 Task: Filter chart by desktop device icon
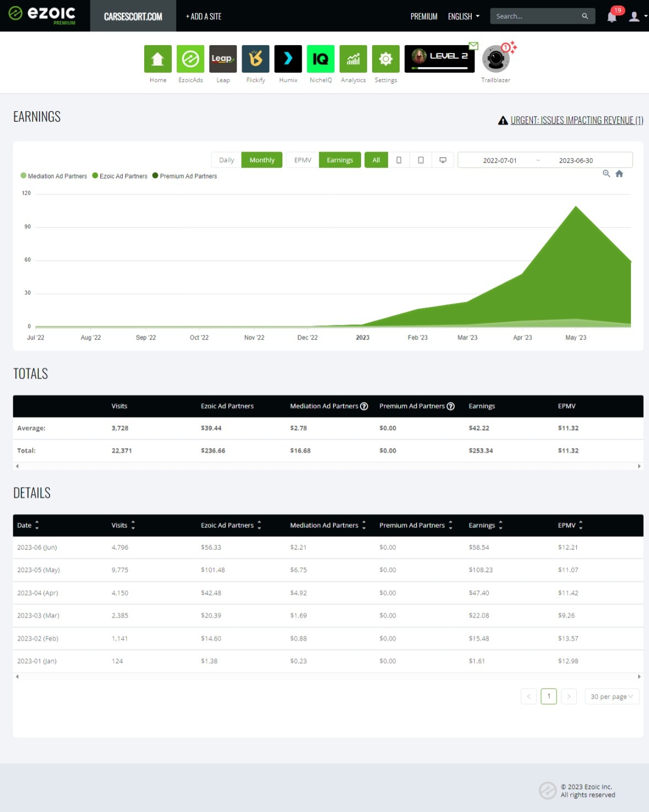click(x=443, y=160)
